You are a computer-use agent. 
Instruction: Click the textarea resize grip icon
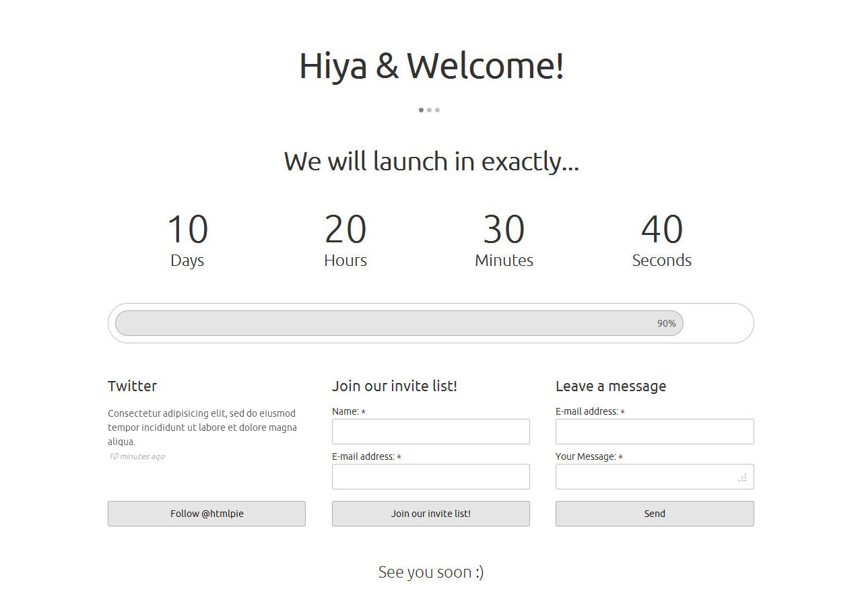(x=742, y=477)
